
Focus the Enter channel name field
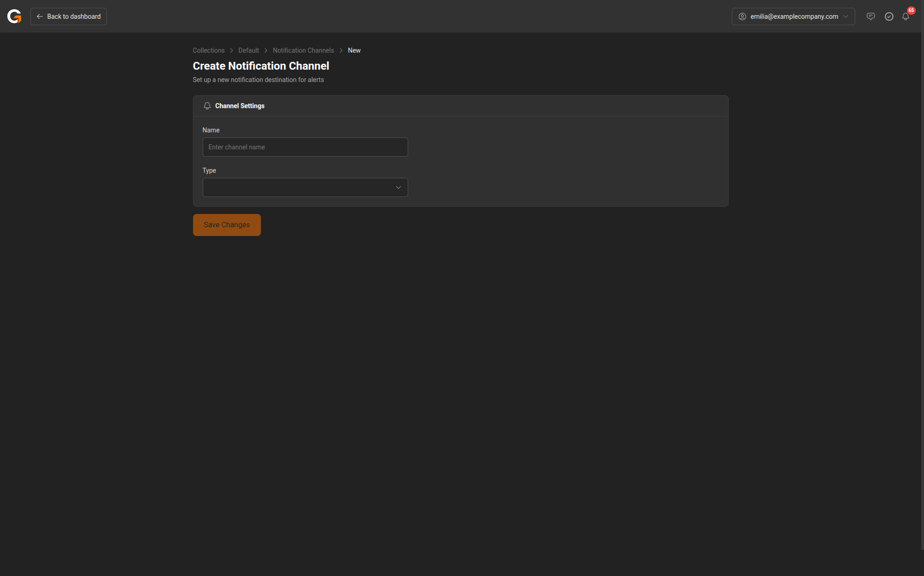305,147
